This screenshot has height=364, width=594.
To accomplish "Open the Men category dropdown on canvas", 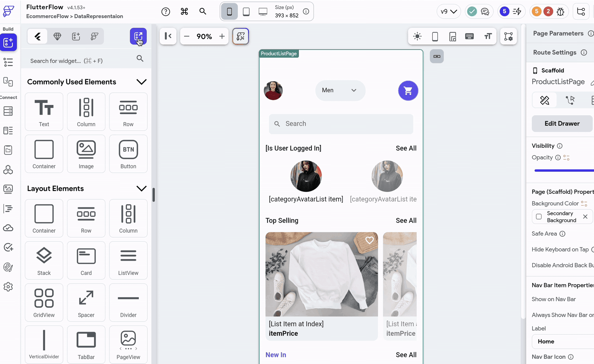I will tap(340, 90).
